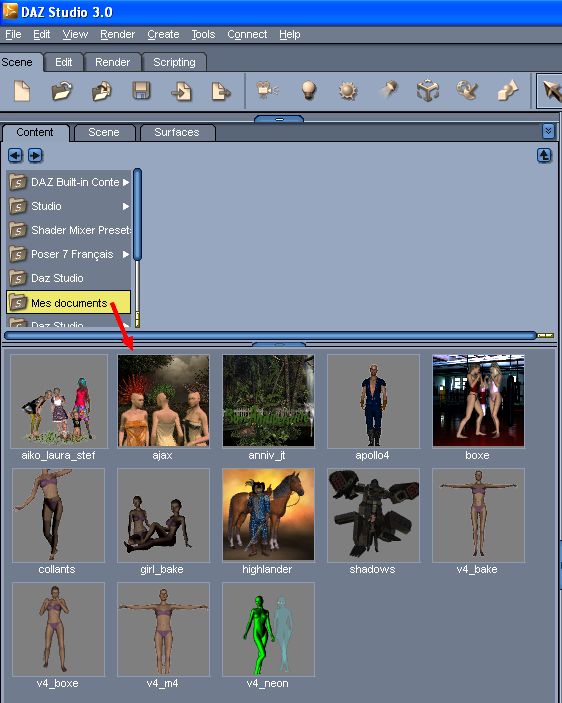Expand DAZ Built-in Content folder arrow
The width and height of the screenshot is (562, 703).
pyautogui.click(x=126, y=182)
